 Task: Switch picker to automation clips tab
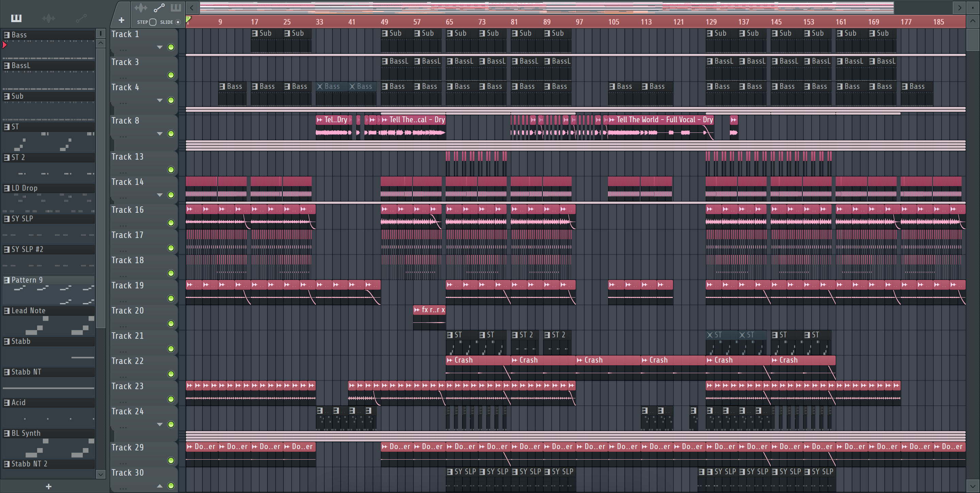pyautogui.click(x=81, y=18)
